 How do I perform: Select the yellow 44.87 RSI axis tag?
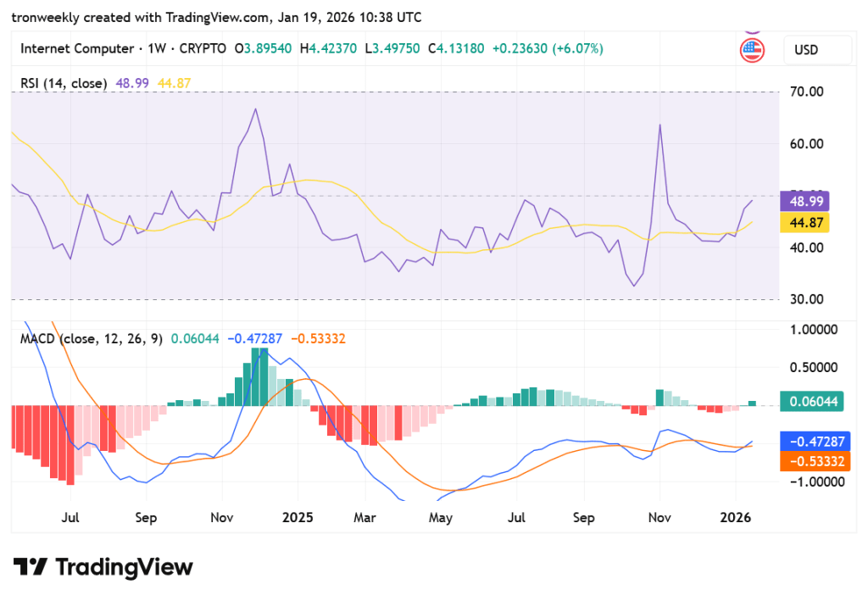804,222
